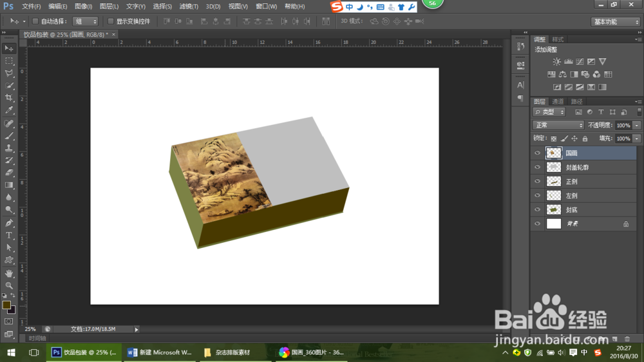Add Brightness/Contrast adjustment
Image resolution: width=644 pixels, height=362 pixels.
(x=556, y=62)
